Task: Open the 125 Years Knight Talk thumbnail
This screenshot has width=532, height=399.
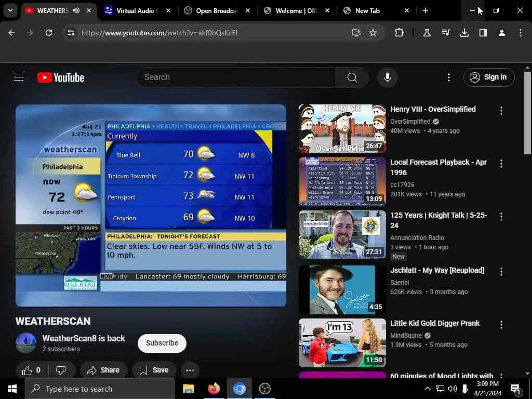Action: tap(342, 235)
